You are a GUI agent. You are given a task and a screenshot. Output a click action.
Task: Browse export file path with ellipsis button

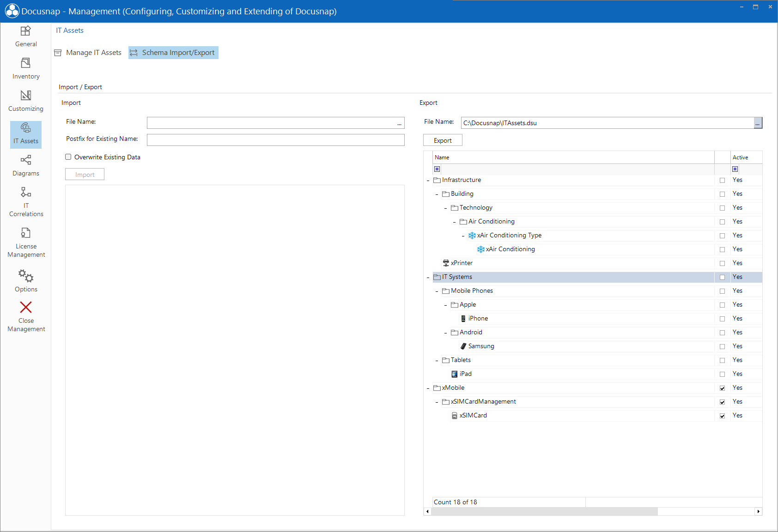(x=758, y=123)
